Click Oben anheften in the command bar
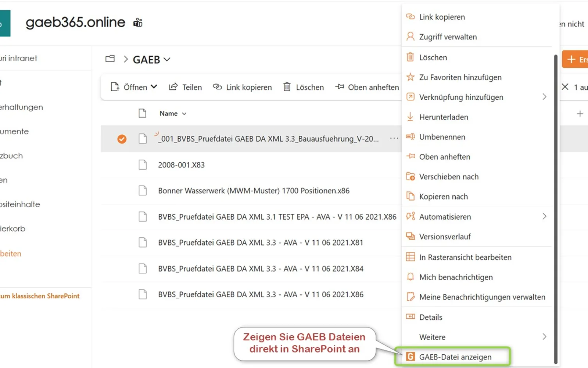588x368 pixels. pos(367,87)
